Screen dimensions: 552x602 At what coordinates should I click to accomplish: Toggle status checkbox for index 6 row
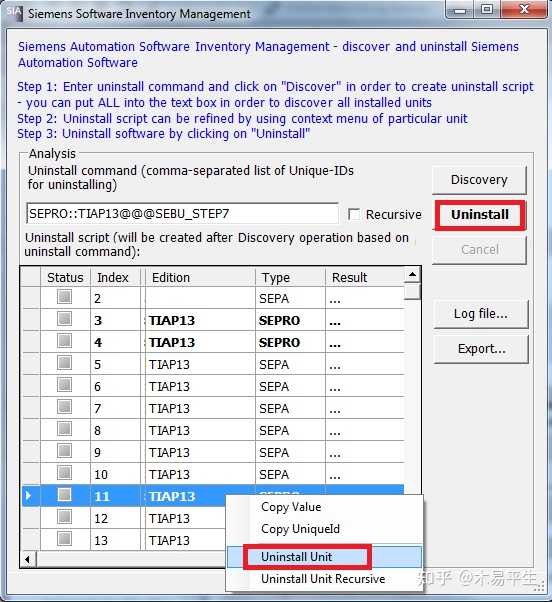tap(64, 384)
